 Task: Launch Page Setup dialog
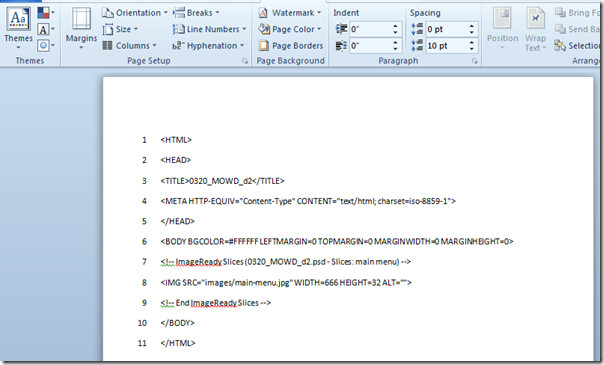point(245,61)
